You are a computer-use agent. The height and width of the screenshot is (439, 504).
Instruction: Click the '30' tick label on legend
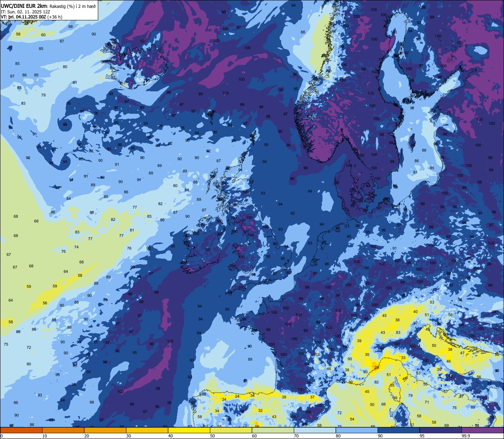click(128, 436)
